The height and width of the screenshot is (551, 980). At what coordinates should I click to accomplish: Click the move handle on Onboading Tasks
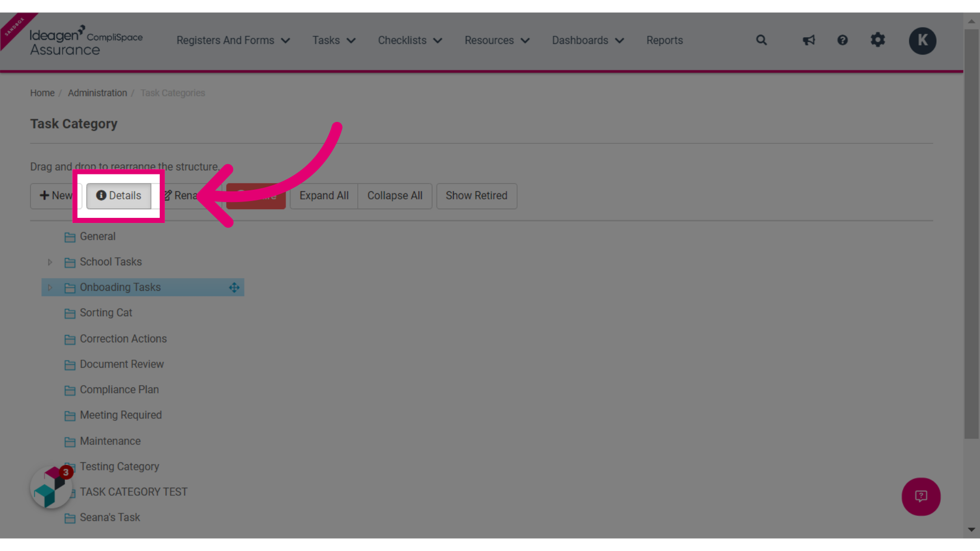[234, 288]
